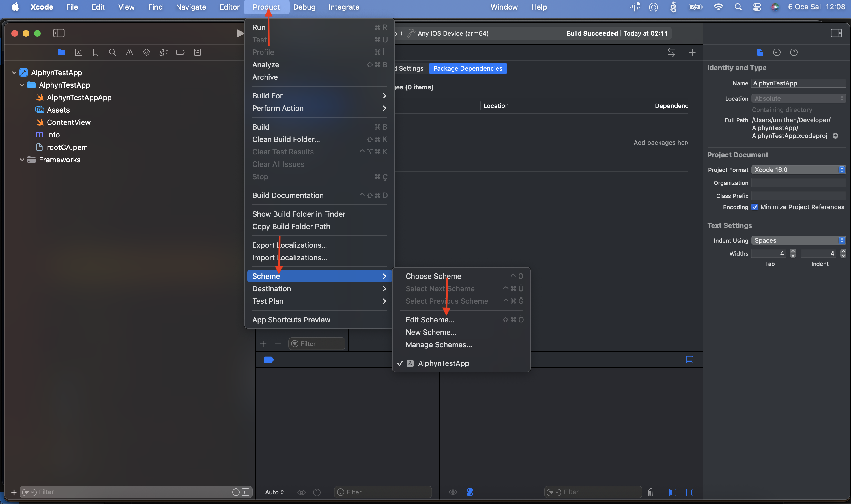This screenshot has width=851, height=504.
Task: Click the trash icon in console
Action: (651, 492)
